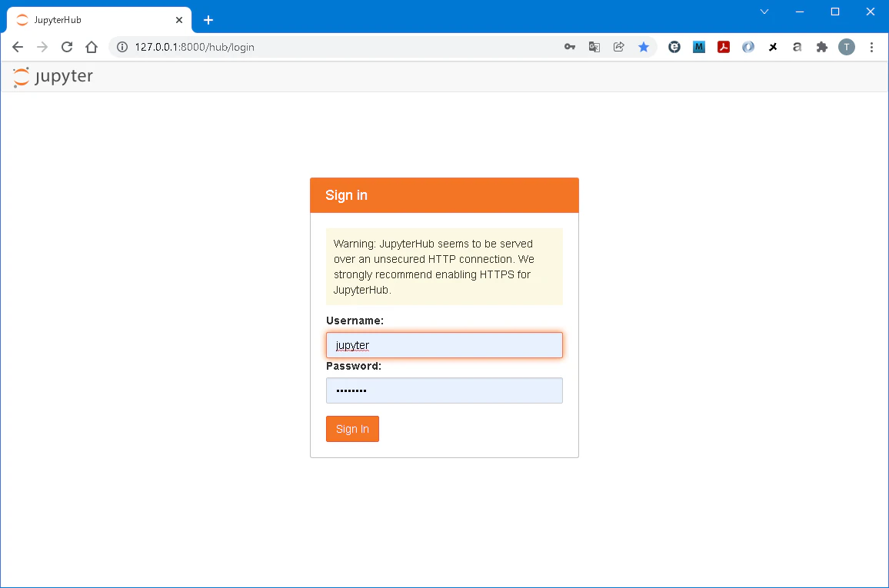Open the browser home page icon
The width and height of the screenshot is (889, 588).
(92, 47)
